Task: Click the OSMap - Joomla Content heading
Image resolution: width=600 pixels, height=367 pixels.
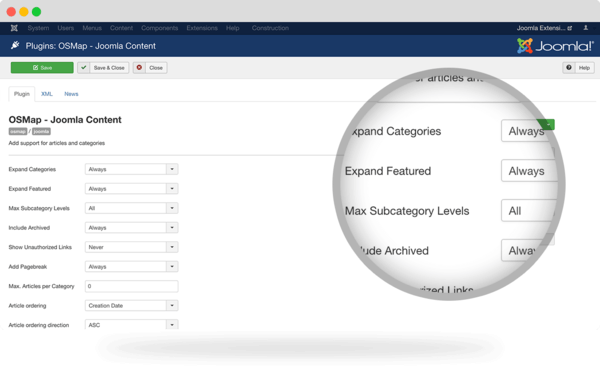Action: tap(65, 119)
